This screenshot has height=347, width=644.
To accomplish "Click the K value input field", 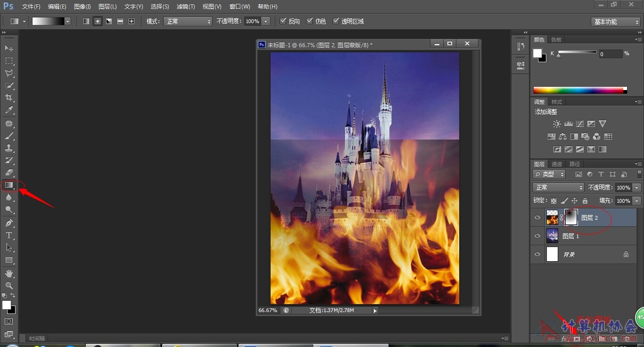I will point(610,54).
